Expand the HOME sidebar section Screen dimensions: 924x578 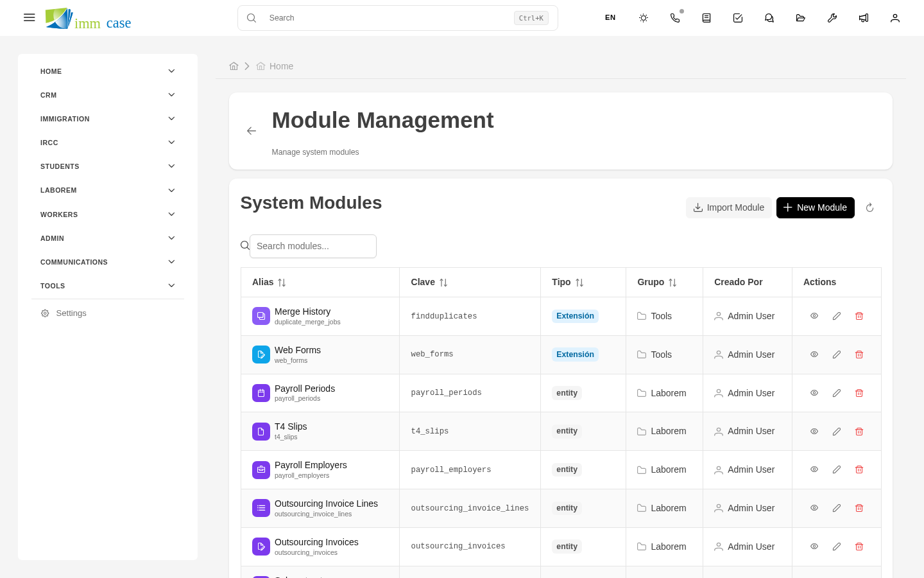108,71
